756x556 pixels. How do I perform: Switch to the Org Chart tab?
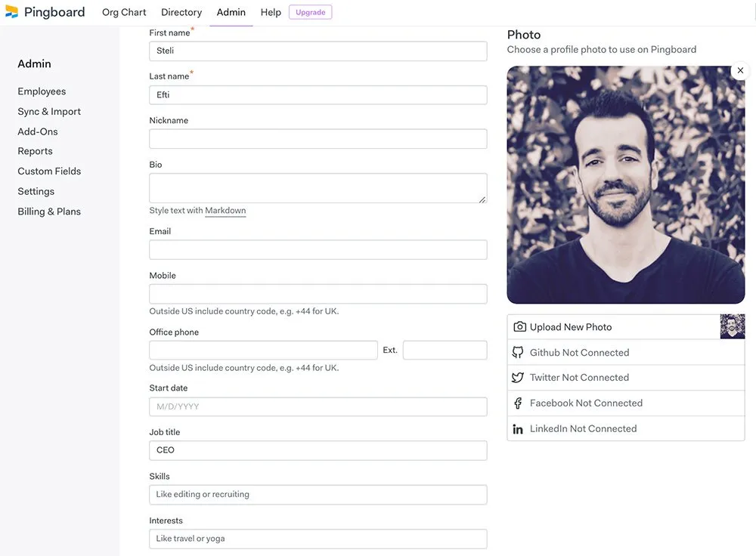(x=124, y=12)
